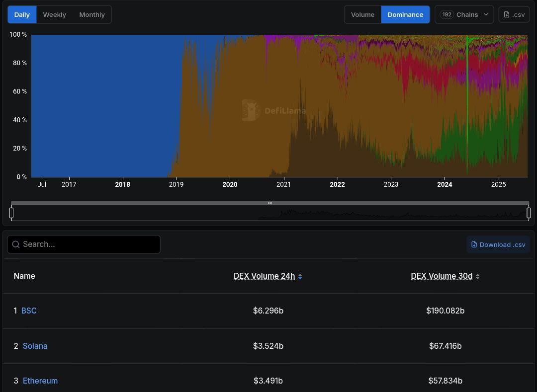Click Solana 24h volume $3.524b
Screen dimensions: 537x392
click(x=268, y=346)
